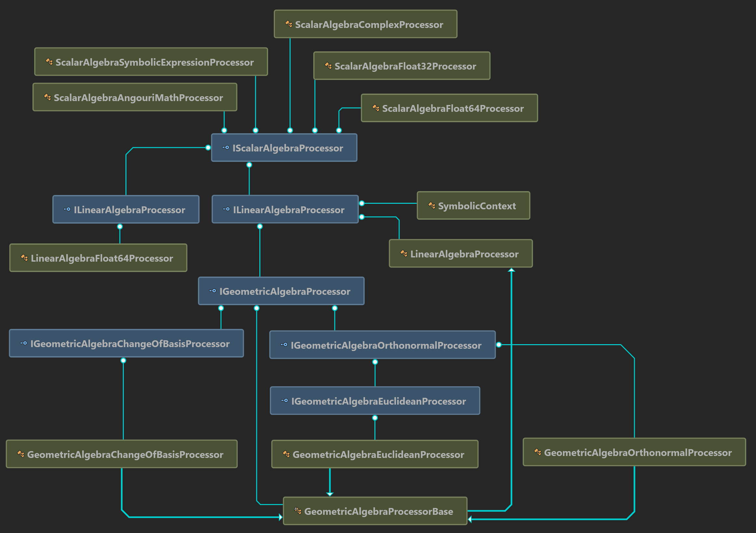
Task: Click the connector dot where SymbolicContext's line meets ILinearAlgebraProcessor
Action: tap(361, 203)
